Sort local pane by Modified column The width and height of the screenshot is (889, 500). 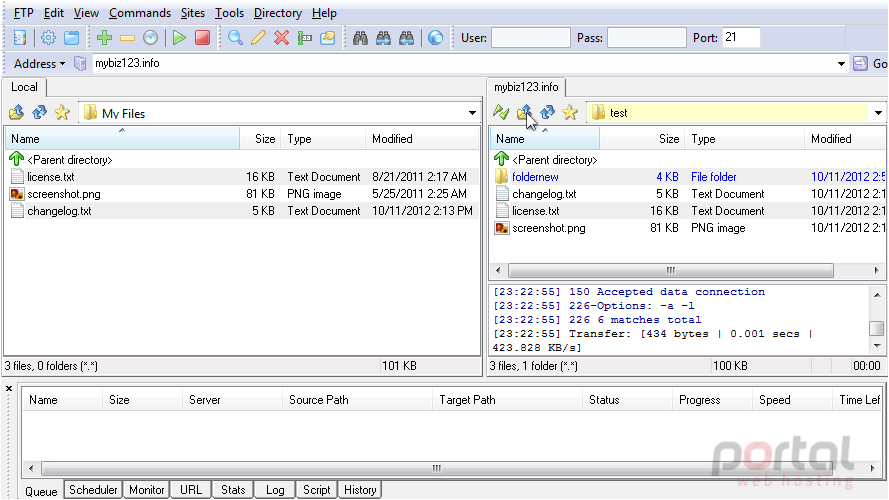pos(422,139)
